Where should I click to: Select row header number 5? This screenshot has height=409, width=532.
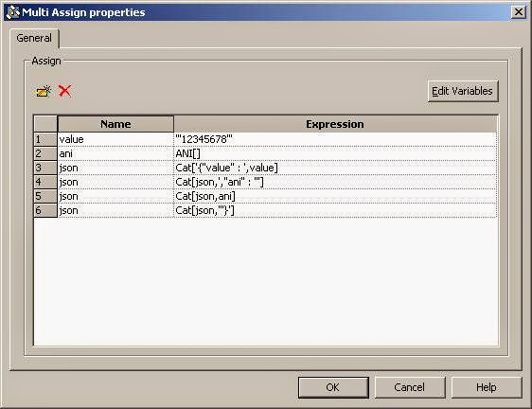[45, 196]
